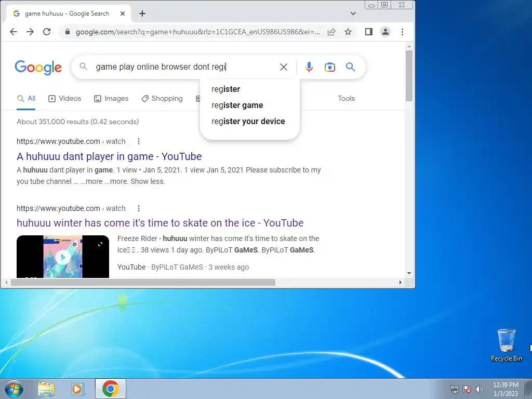Reload the Google search page

47,32
